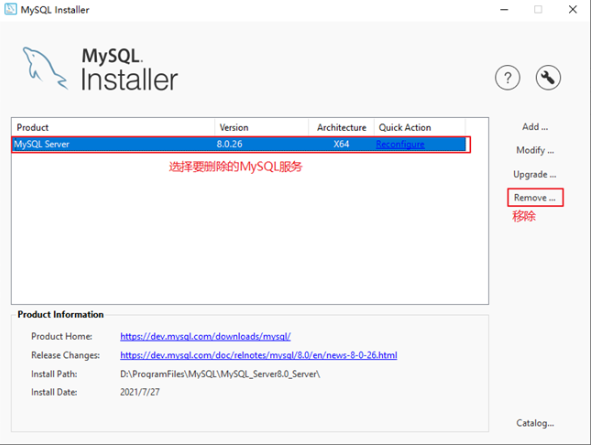Click the MySQL dolphin logo

(x=45, y=68)
